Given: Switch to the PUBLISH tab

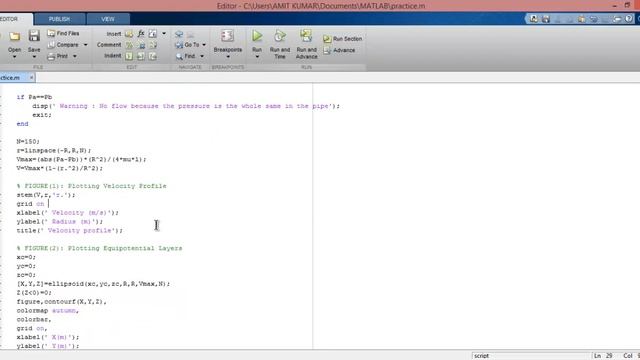Looking at the screenshot, I should [60, 19].
